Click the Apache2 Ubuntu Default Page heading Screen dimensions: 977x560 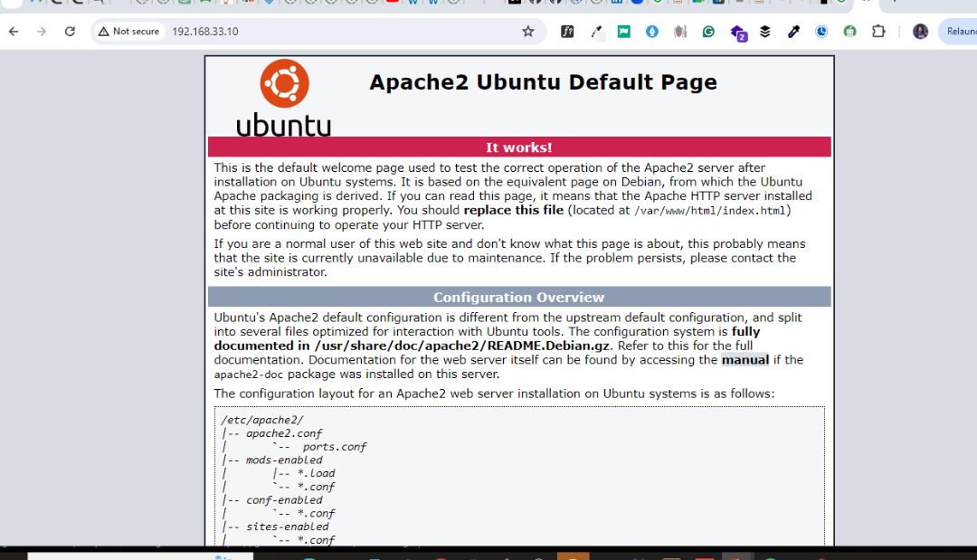(x=543, y=82)
